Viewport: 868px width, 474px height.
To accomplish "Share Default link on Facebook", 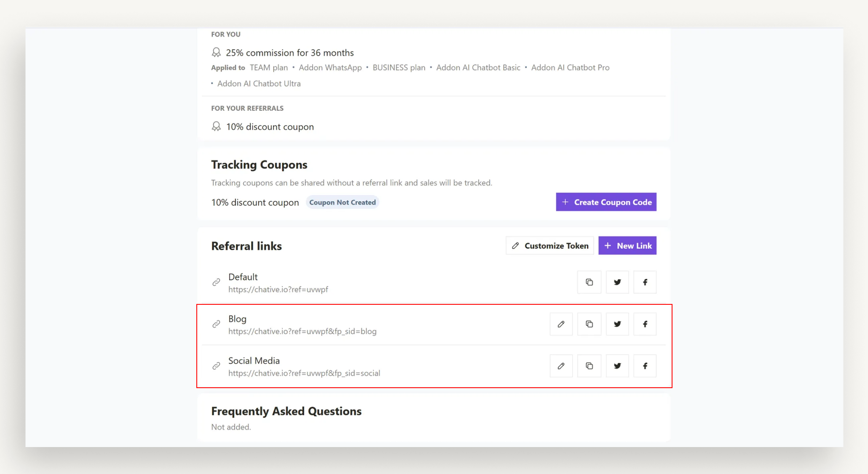I will coord(645,282).
